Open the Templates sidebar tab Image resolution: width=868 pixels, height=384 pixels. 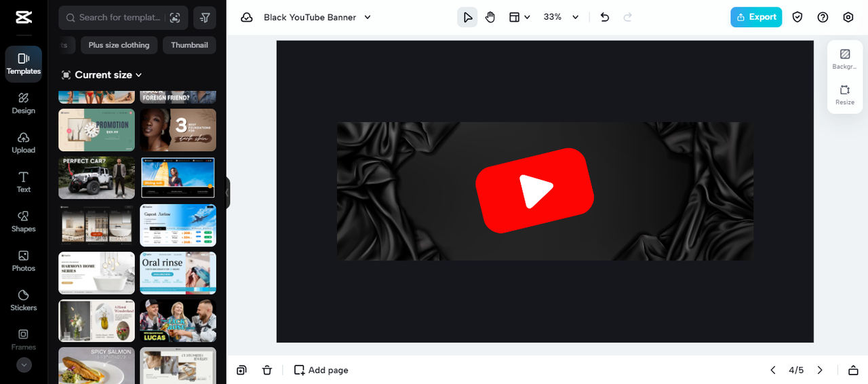[x=24, y=64]
